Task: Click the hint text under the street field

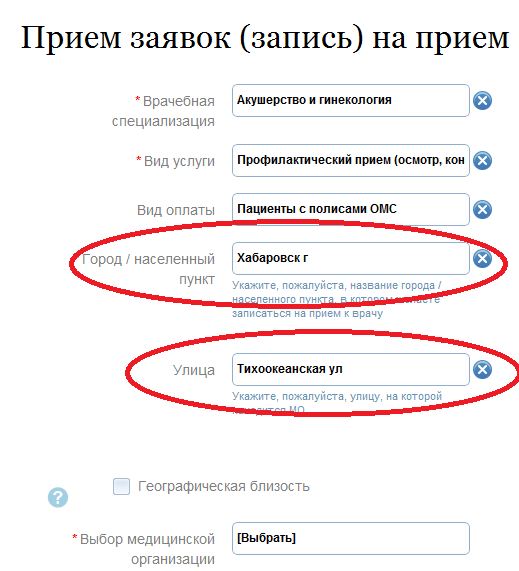Action: (337, 403)
